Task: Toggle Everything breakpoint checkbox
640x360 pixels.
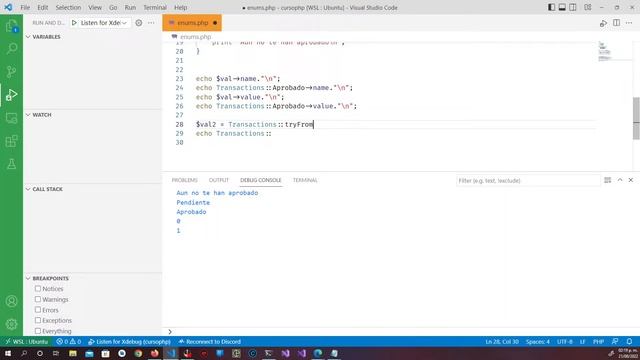Action: 38,331
